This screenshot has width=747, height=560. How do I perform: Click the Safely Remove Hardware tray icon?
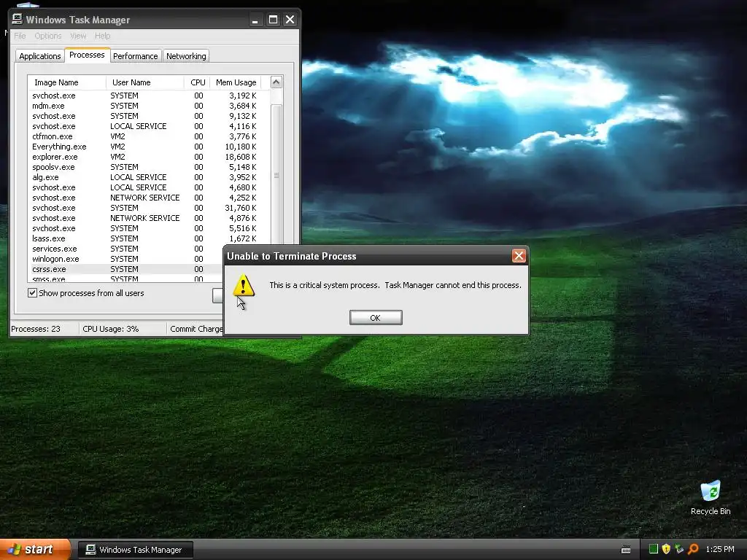coord(679,549)
